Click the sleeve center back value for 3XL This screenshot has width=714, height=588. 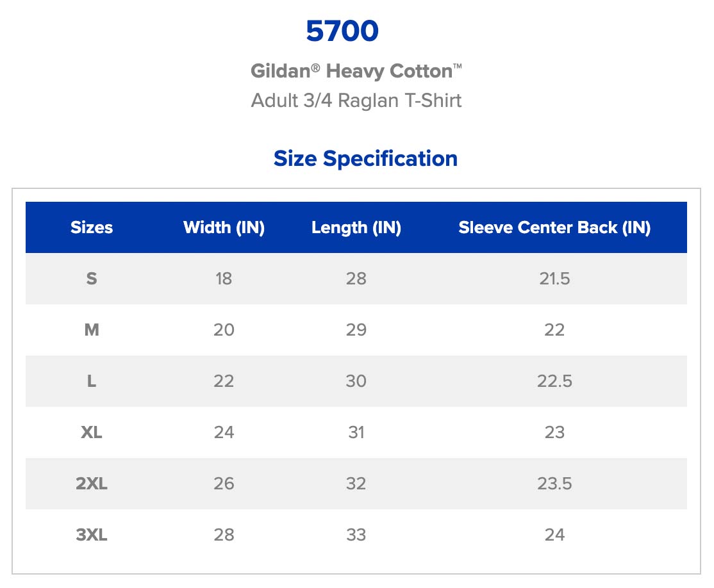click(x=554, y=535)
